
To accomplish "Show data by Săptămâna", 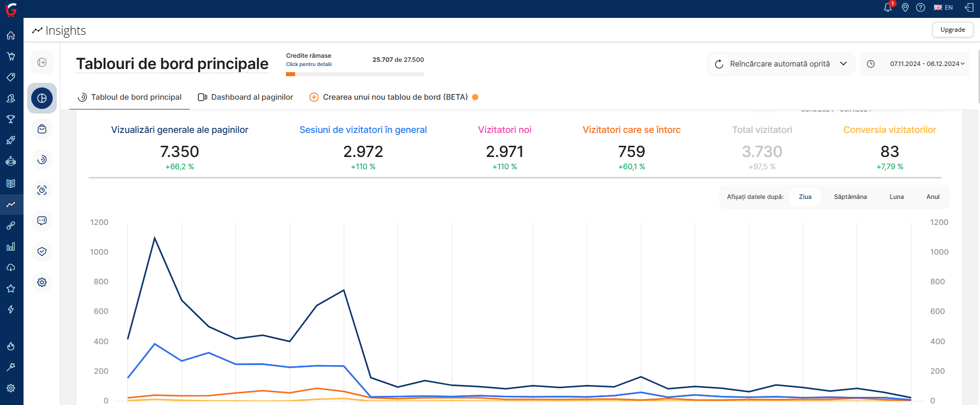I will 851,197.
